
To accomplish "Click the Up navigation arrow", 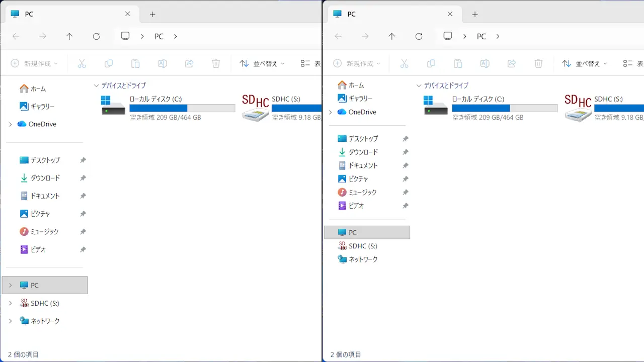I will tap(69, 36).
